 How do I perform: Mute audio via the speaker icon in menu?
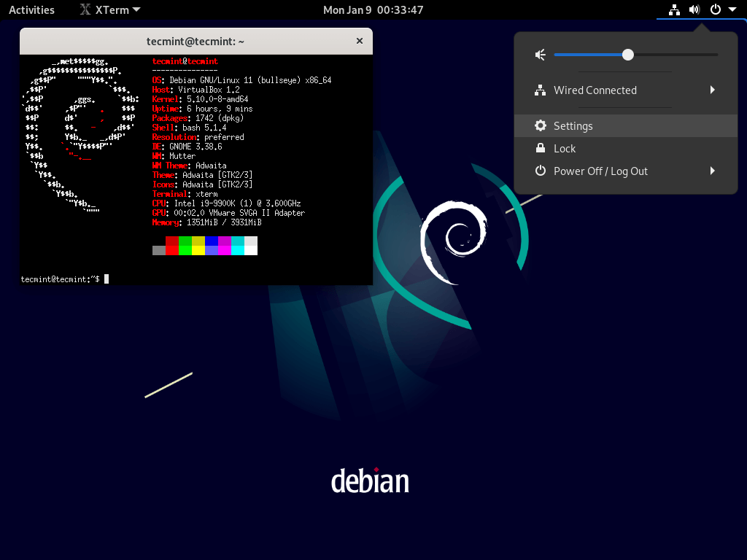click(540, 54)
